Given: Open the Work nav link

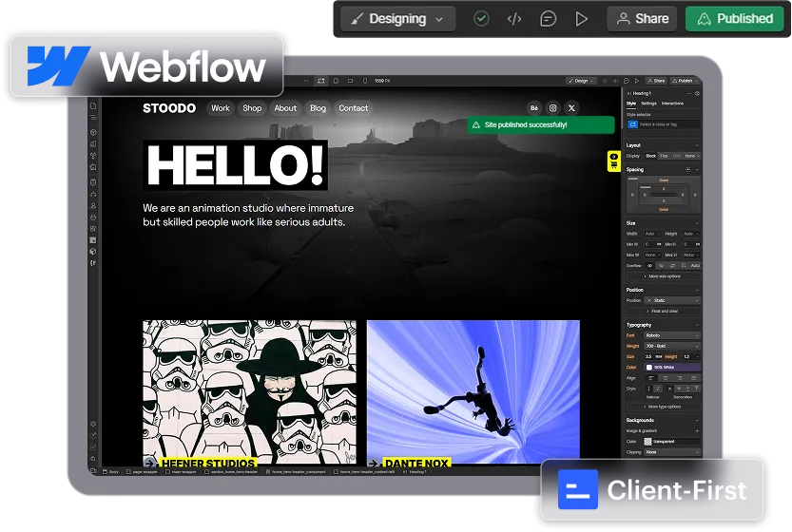Looking at the screenshot, I should (221, 108).
